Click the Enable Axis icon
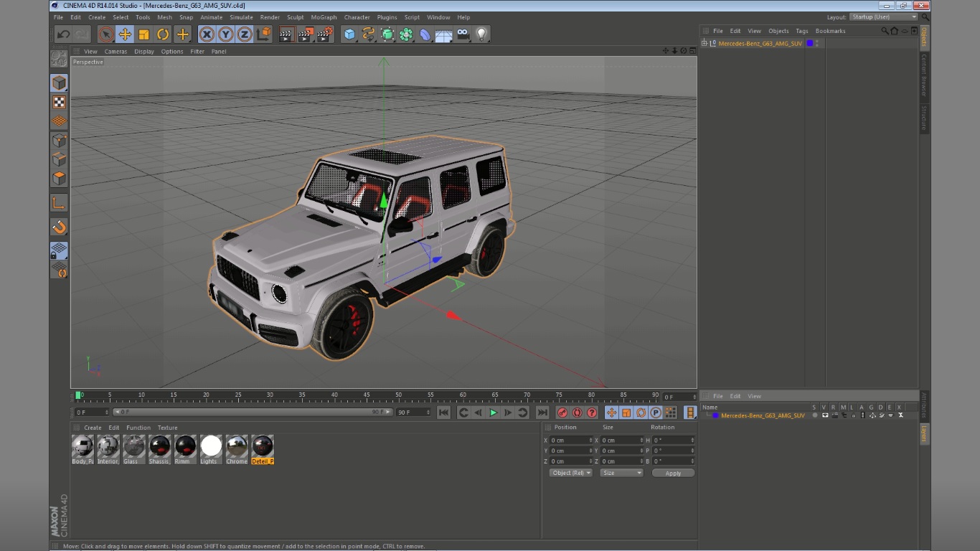This screenshot has width=980, height=551. [59, 203]
